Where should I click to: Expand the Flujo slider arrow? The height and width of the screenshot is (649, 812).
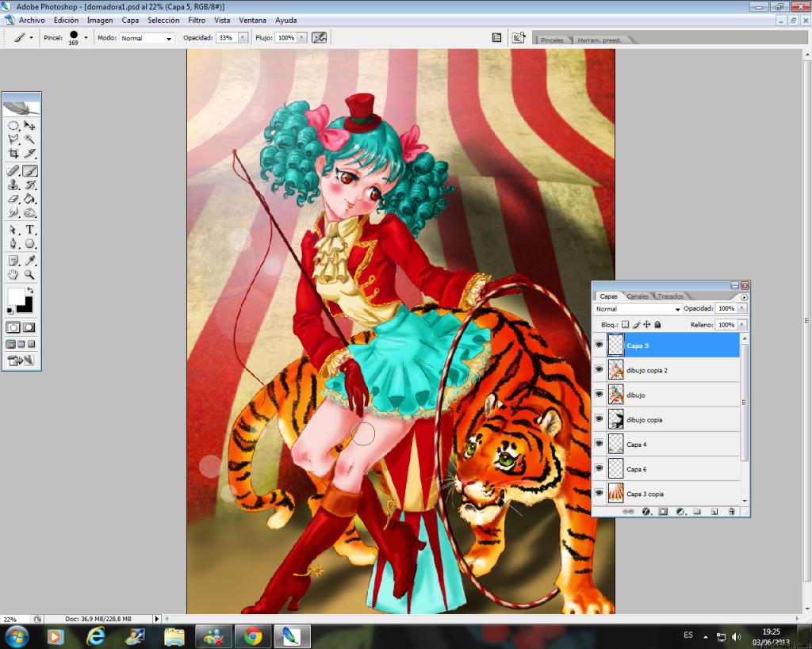(302, 38)
